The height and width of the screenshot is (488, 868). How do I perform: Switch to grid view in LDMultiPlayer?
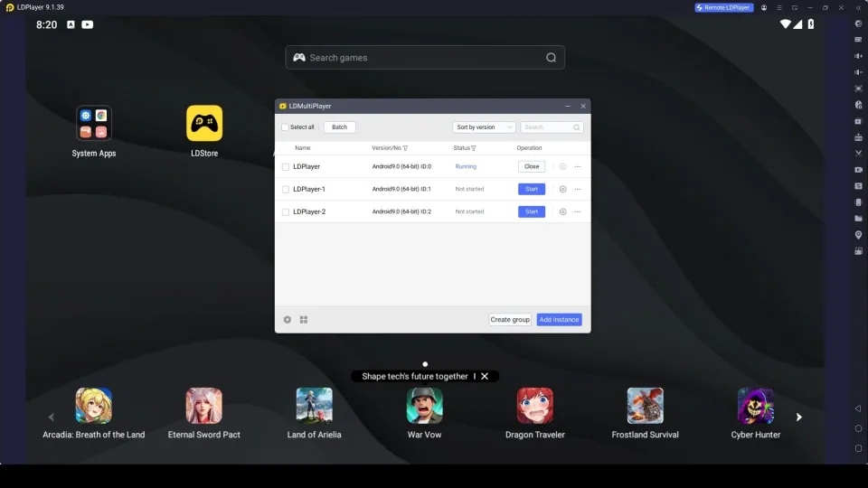pyautogui.click(x=304, y=320)
